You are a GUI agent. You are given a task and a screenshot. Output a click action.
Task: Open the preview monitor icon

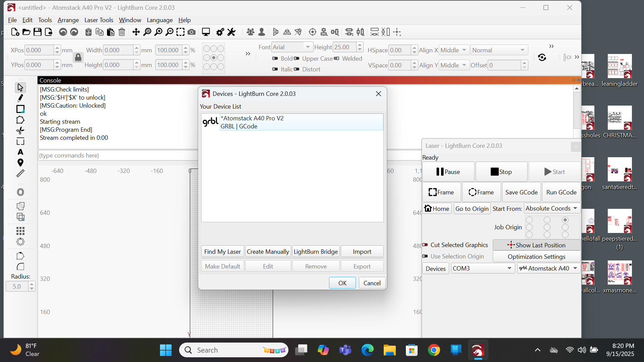click(x=206, y=32)
